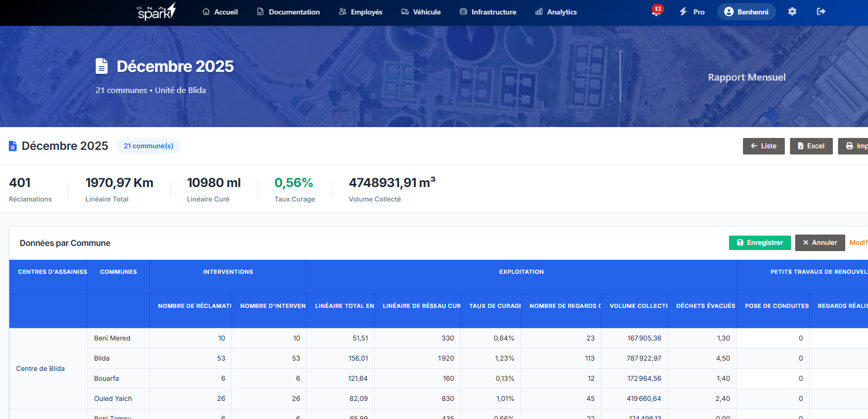This screenshot has width=868, height=419.
Task: Click the 21 commune(s) badge
Action: click(x=148, y=146)
